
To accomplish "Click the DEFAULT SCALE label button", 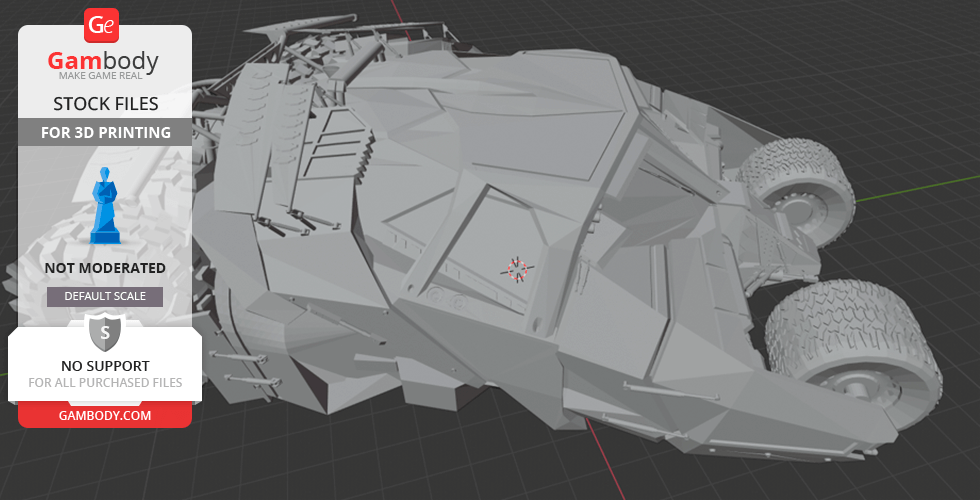I will (x=105, y=296).
